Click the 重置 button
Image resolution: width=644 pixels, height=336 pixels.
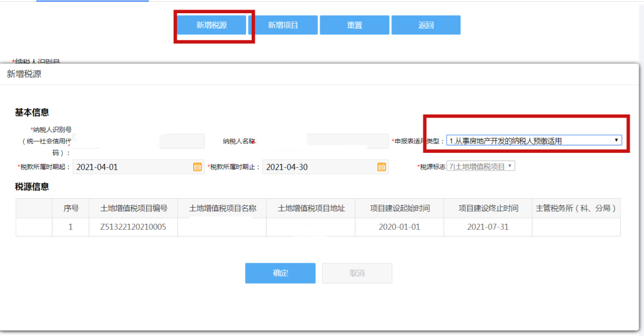pos(354,25)
